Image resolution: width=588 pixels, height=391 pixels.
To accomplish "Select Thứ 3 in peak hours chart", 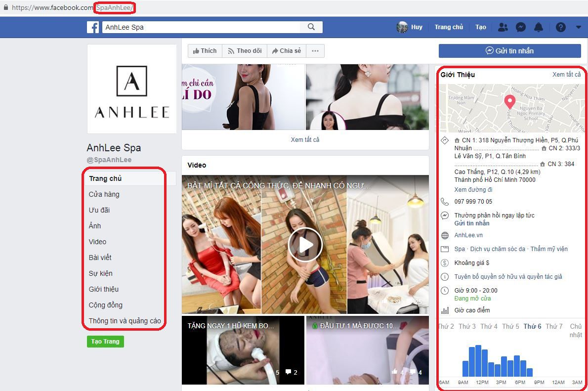I will tap(467, 326).
